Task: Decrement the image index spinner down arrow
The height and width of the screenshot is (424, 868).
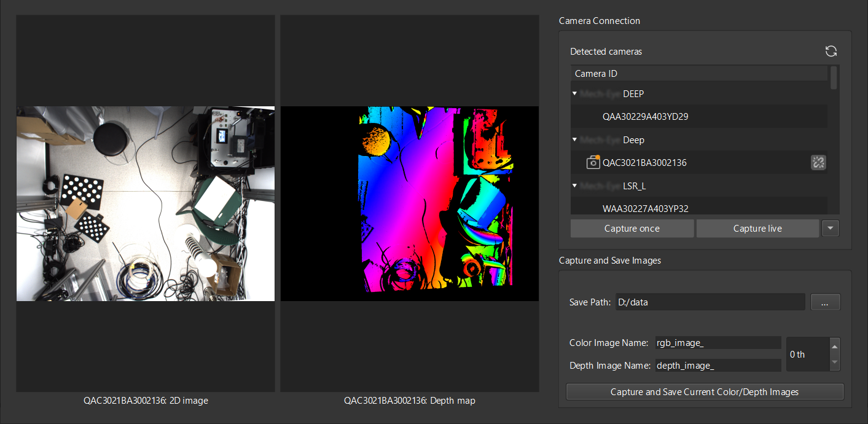Action: point(834,363)
